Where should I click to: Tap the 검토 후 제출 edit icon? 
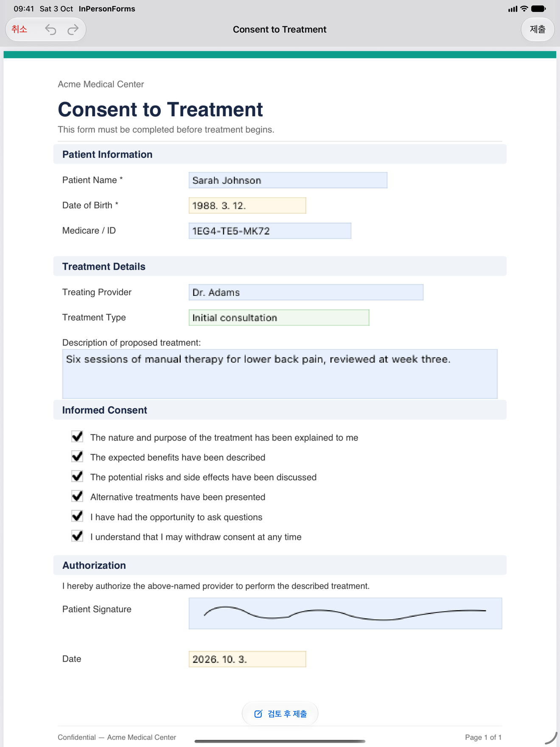coord(258,714)
